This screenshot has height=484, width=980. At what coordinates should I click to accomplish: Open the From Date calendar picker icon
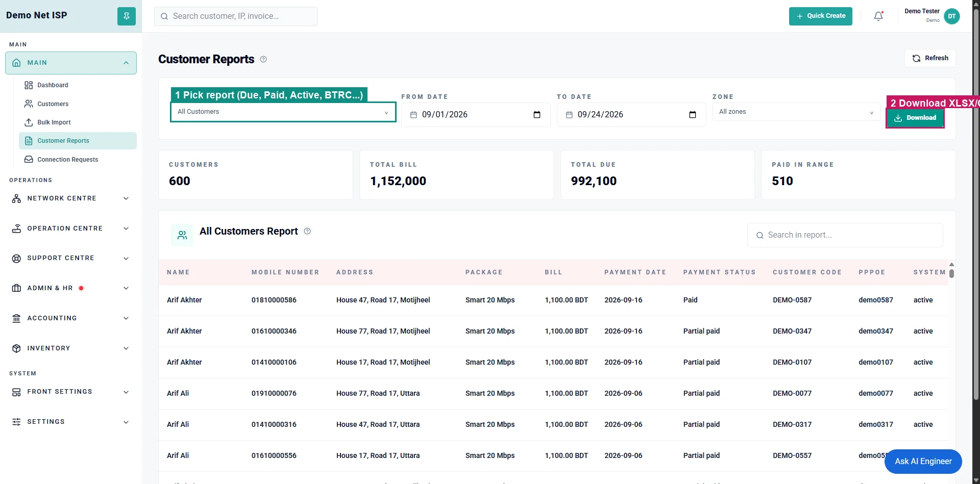[537, 115]
